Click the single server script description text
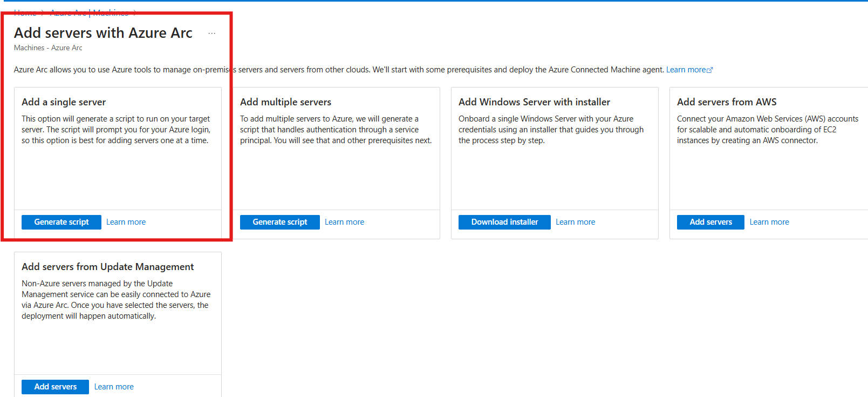 pos(116,130)
